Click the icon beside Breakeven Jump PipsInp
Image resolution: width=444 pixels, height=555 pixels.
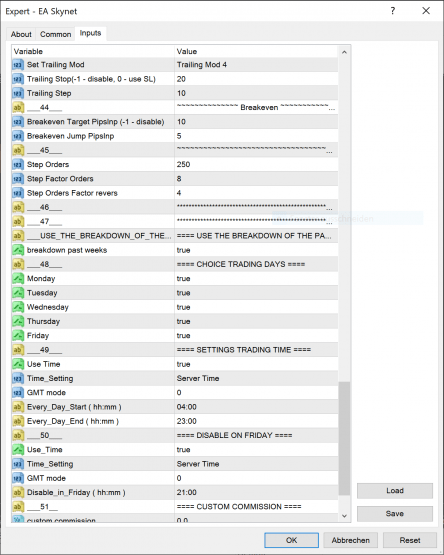point(18,136)
